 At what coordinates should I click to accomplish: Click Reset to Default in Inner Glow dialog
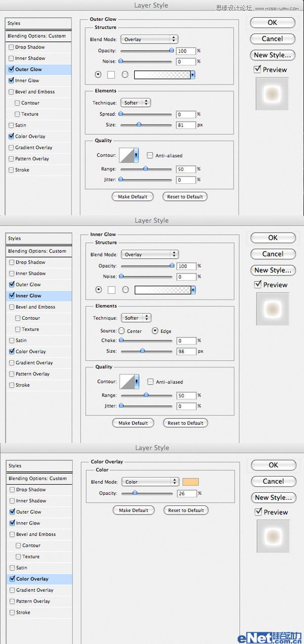pyautogui.click(x=186, y=423)
